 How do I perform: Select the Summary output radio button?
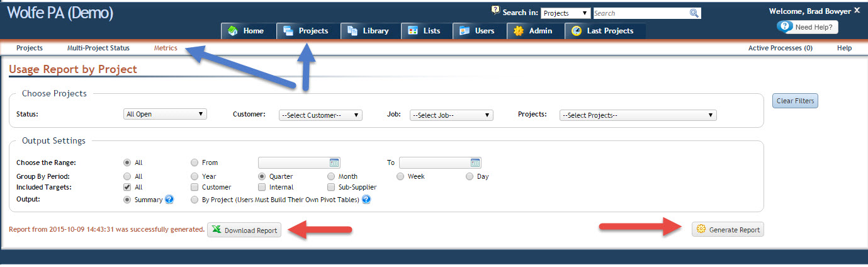coord(128,200)
